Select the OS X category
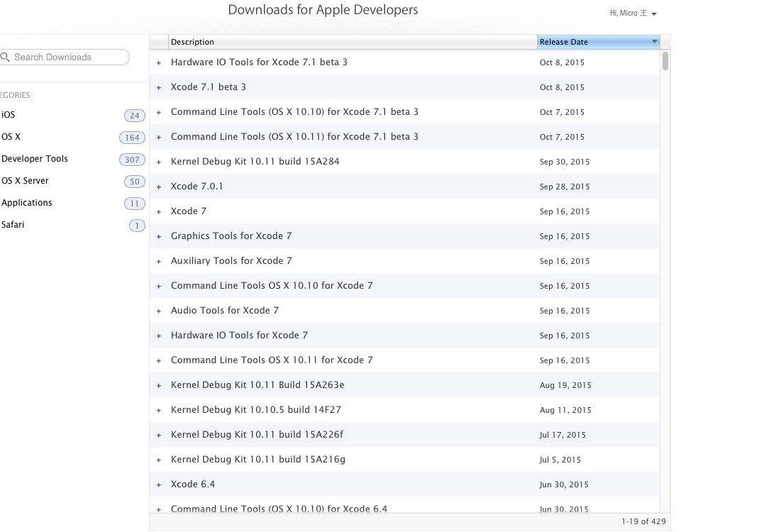Image resolution: width=759 pixels, height=532 pixels. (x=11, y=137)
